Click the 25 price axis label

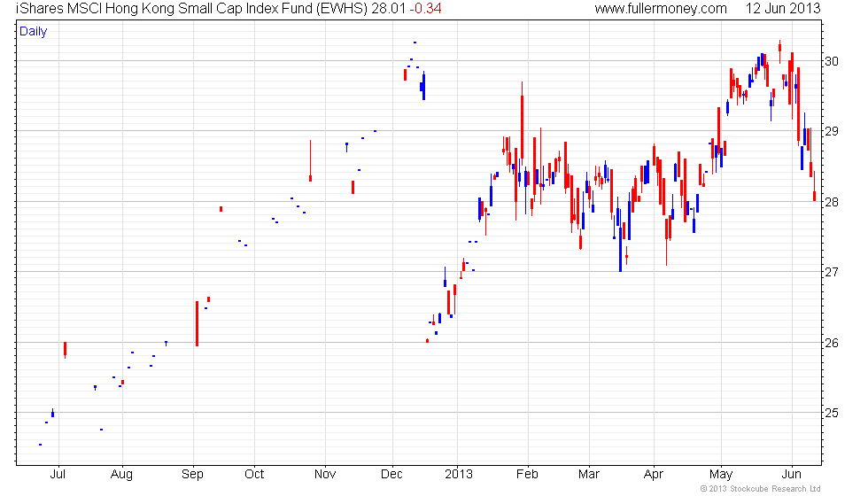(832, 413)
